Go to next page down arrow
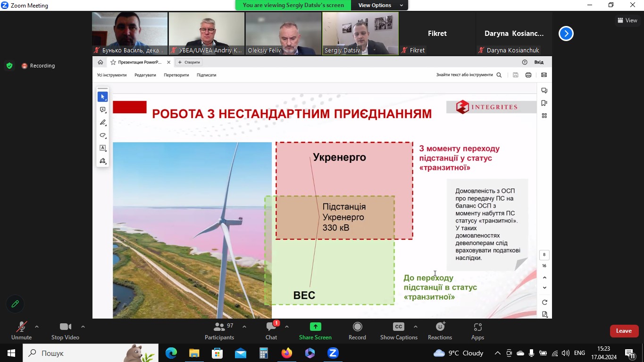Image resolution: width=644 pixels, height=362 pixels. pyautogui.click(x=544, y=288)
